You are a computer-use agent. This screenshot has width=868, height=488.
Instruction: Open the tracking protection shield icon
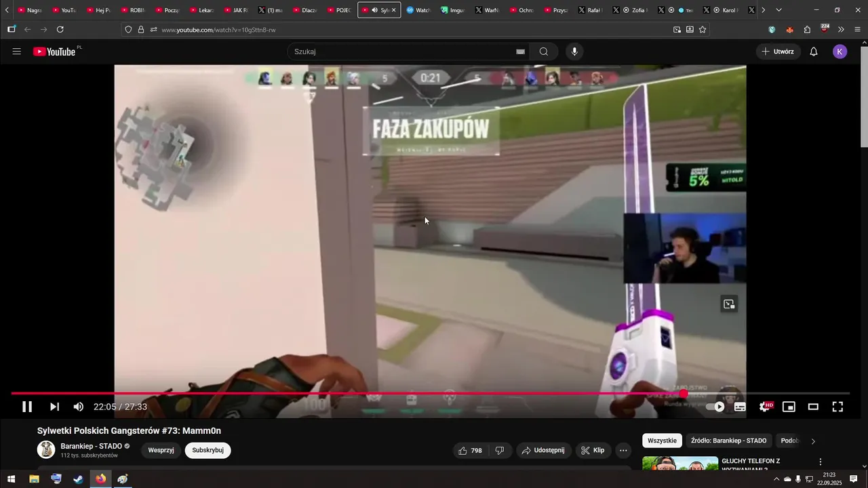pyautogui.click(x=128, y=29)
